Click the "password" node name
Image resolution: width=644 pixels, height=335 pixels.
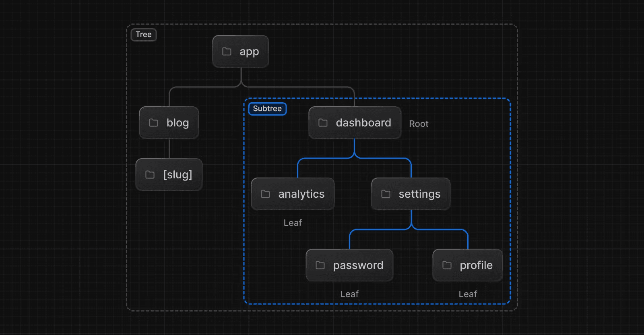coord(358,265)
